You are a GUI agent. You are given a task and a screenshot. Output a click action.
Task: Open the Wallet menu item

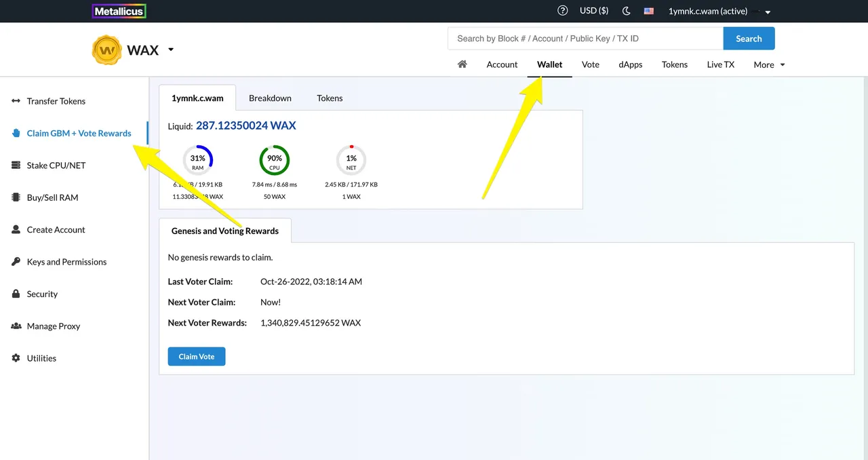click(550, 64)
